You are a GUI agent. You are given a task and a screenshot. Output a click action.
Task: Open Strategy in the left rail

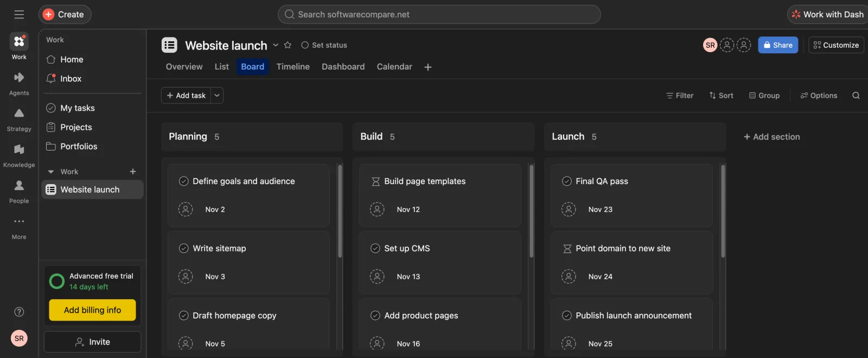pos(19,120)
